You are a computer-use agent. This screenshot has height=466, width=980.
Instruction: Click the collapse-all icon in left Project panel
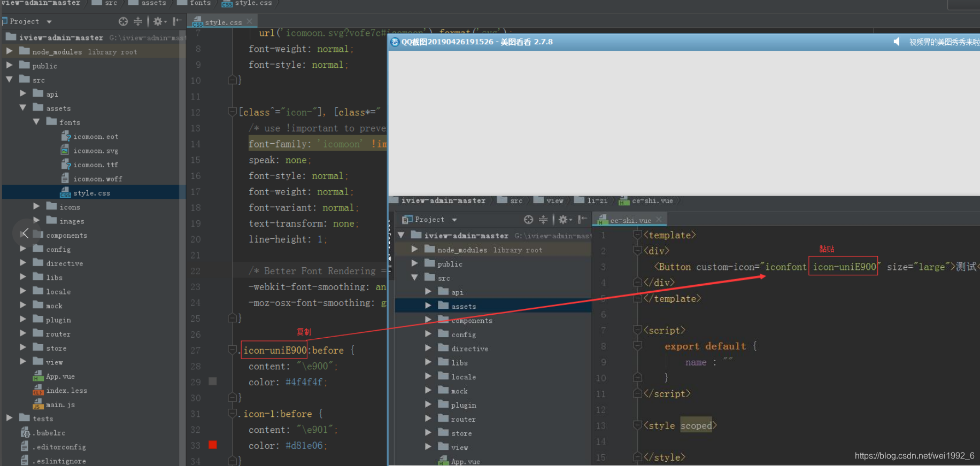click(x=138, y=21)
